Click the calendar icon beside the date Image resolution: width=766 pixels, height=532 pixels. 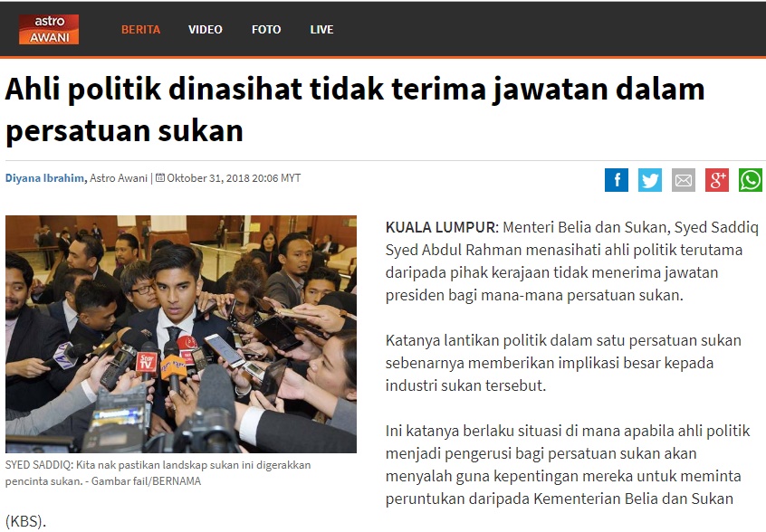160,177
